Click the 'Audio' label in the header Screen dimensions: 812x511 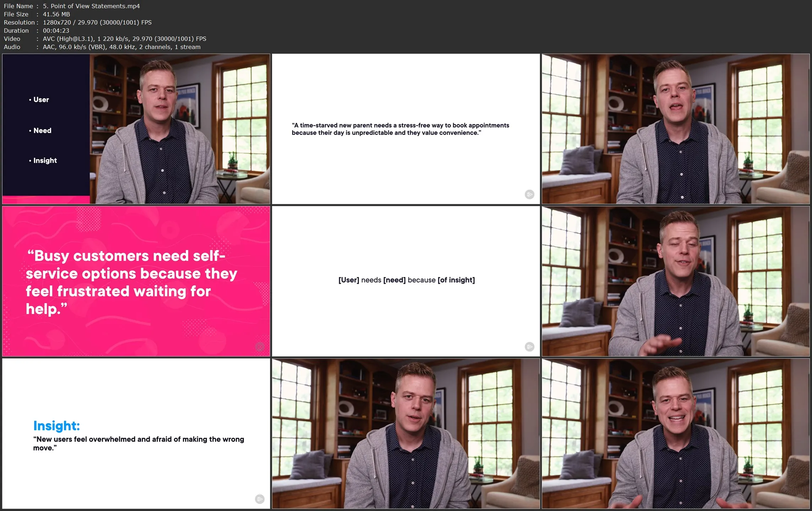click(x=12, y=47)
